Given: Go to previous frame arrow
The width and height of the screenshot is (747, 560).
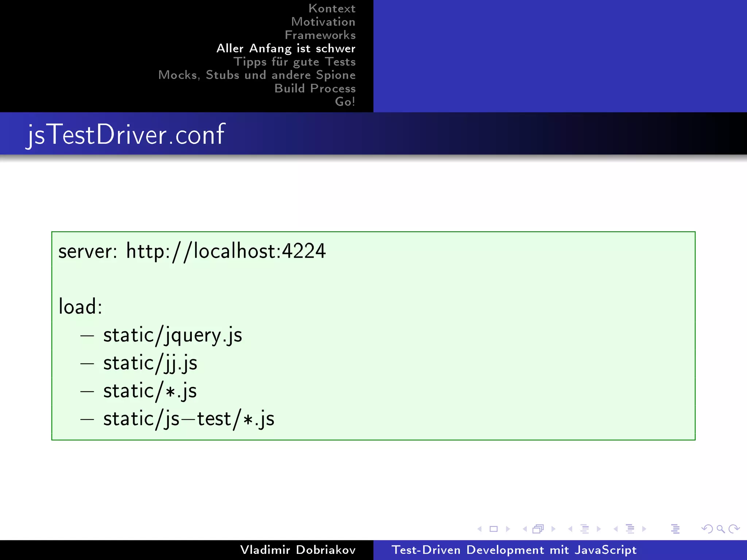Looking at the screenshot, I should [525, 529].
